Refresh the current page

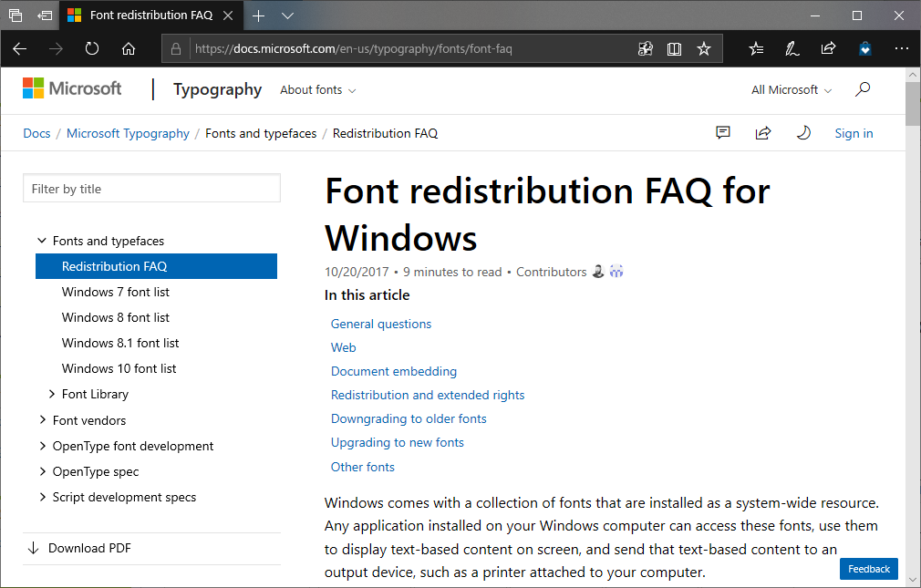click(x=92, y=49)
